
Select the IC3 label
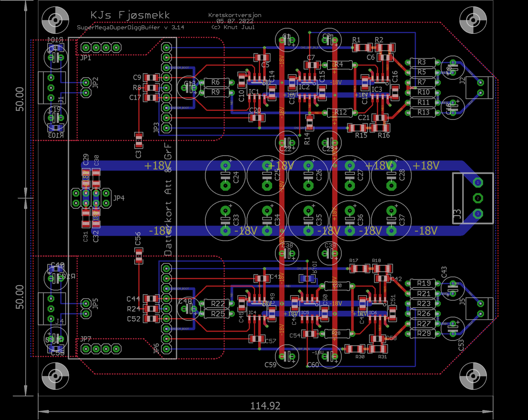point(377,89)
